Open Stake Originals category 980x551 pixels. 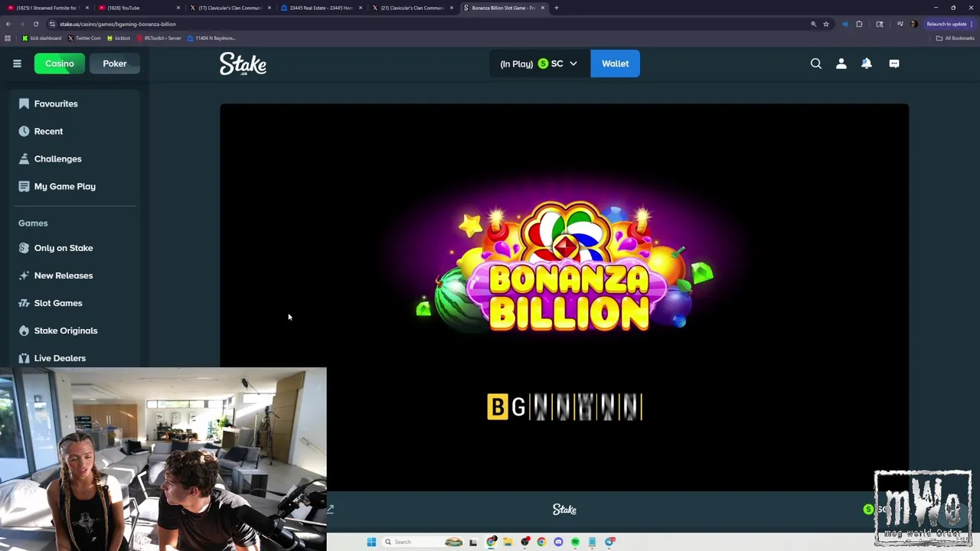74,331
